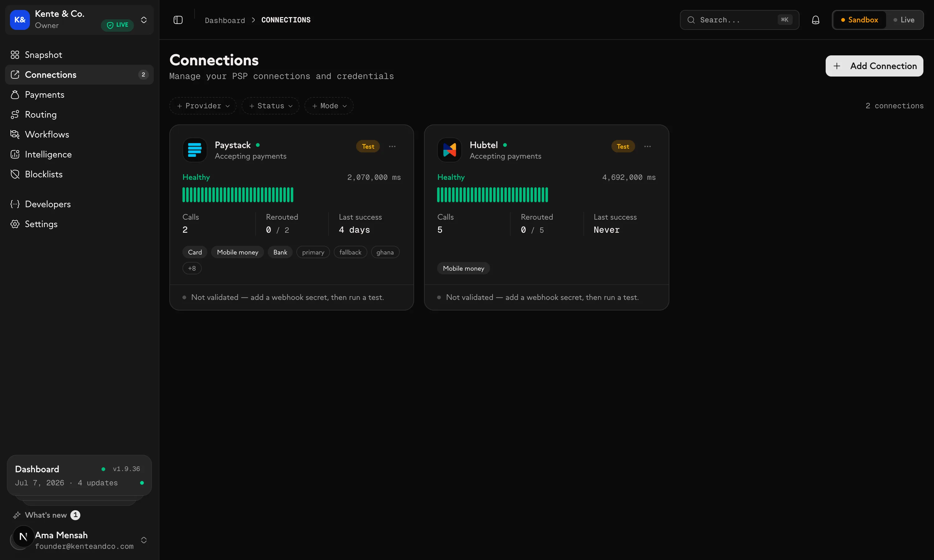Select Connections in the sidebar
This screenshot has height=560, width=934.
[x=79, y=75]
